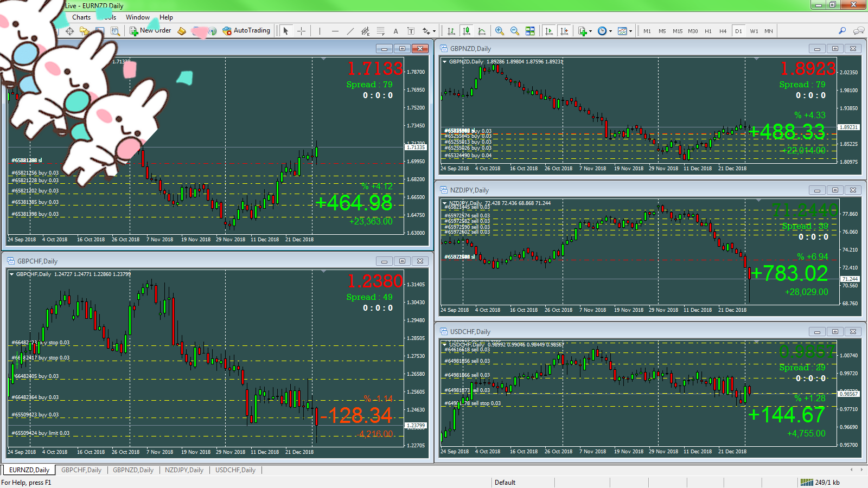
Task: Select the M15 timeframe
Action: pos(678,31)
